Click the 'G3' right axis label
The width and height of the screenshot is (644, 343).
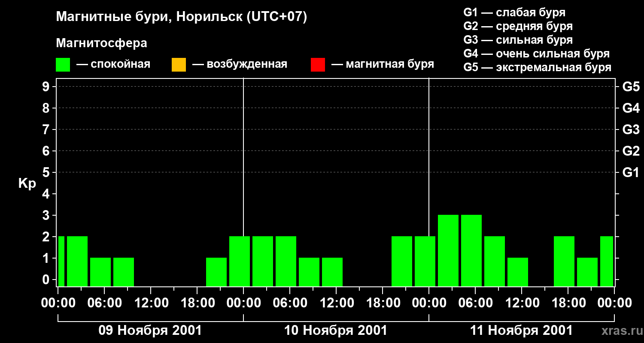pyautogui.click(x=631, y=129)
